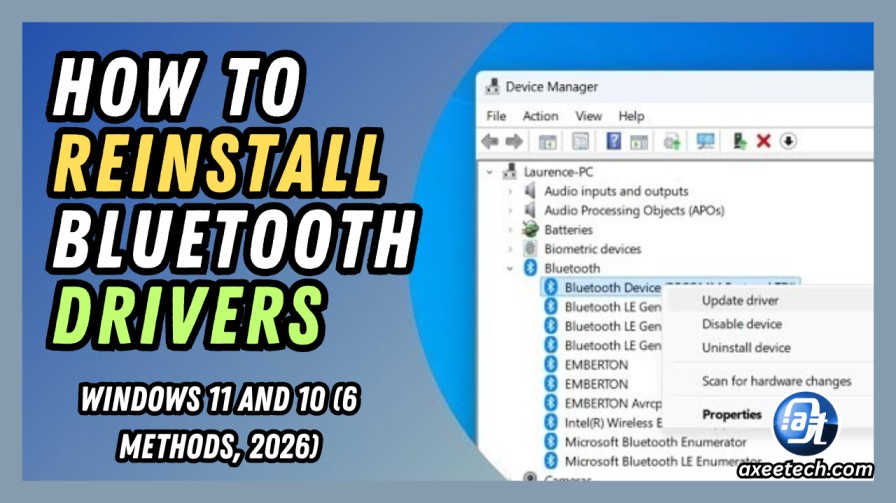Click the Bluetooth icon beside Intel(R) Wireless
The image size is (896, 503).
(551, 422)
